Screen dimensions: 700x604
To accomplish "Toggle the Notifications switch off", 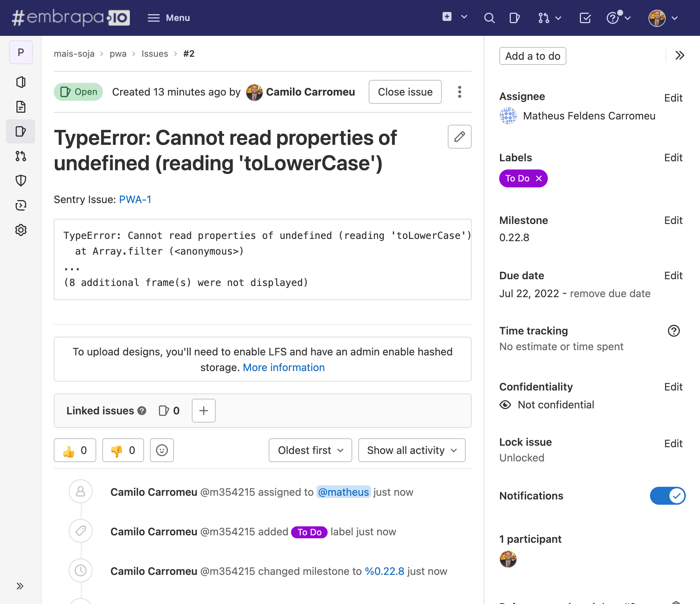I will 668,496.
